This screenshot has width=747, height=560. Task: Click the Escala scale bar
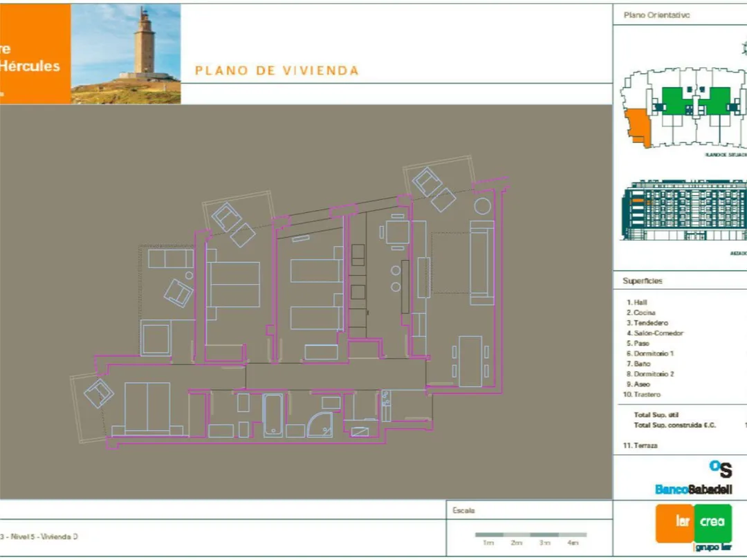click(531, 534)
